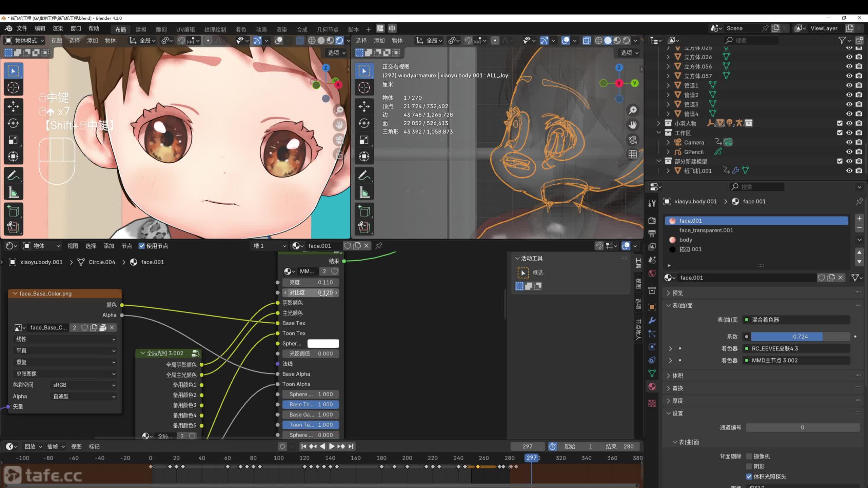868x488 pixels.
Task: Enable 摄像机 backface culling checkbox
Action: point(749,456)
